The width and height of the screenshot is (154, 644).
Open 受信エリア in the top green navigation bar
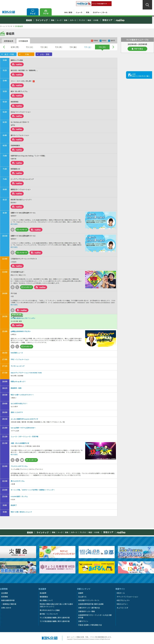coord(107,20)
